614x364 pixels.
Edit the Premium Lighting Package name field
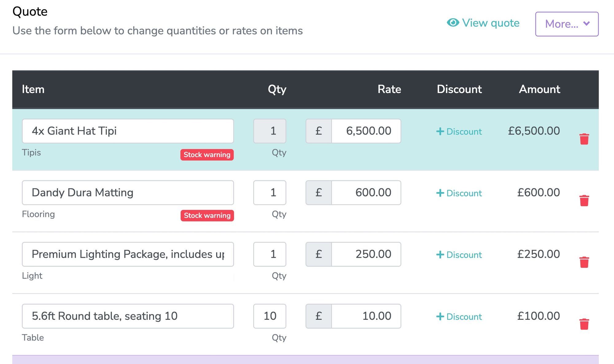tap(128, 254)
